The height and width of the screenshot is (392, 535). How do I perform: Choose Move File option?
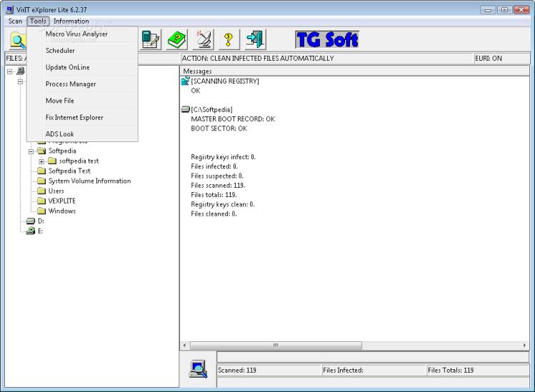click(x=82, y=101)
